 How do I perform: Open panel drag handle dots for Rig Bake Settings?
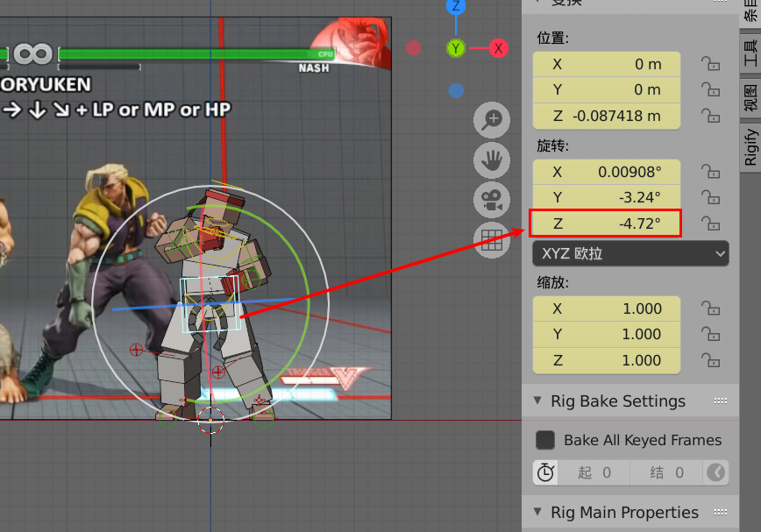[x=721, y=401]
